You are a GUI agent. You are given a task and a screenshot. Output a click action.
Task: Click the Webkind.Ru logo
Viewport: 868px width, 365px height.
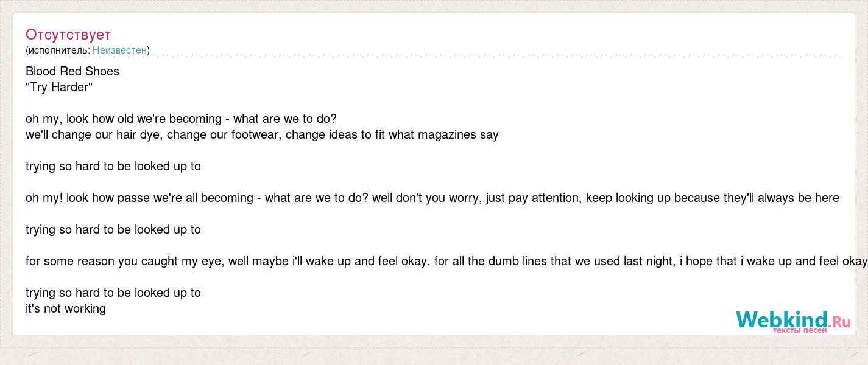[x=793, y=321]
